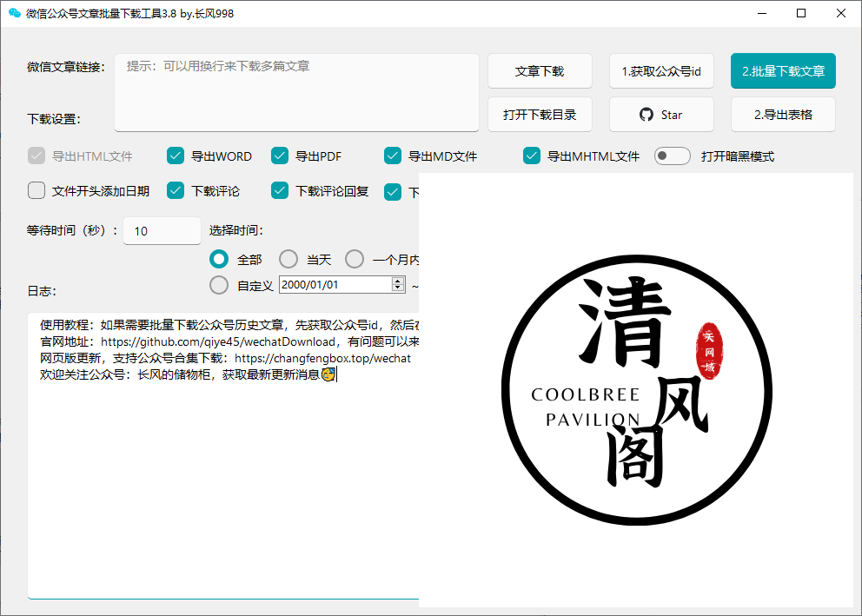Open the download folder via 打开下载目录
Image resolution: width=862 pixels, height=616 pixels.
[540, 115]
